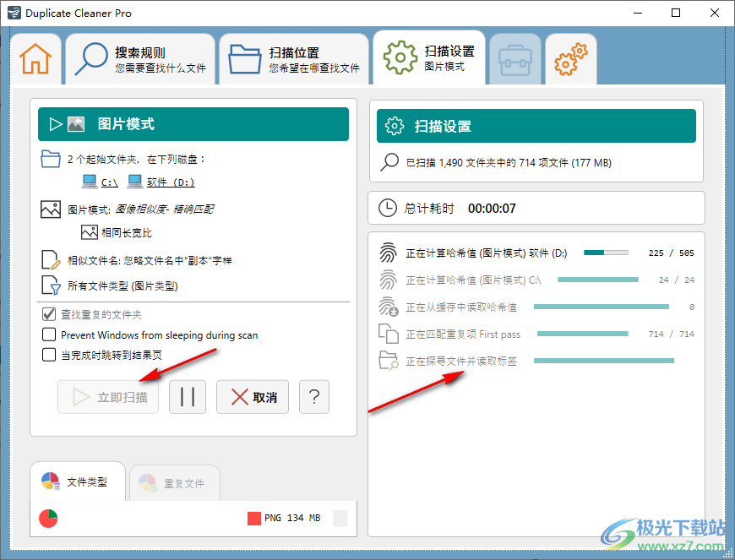Pause the running scan
Image resolution: width=735 pixels, height=560 pixels.
188,397
